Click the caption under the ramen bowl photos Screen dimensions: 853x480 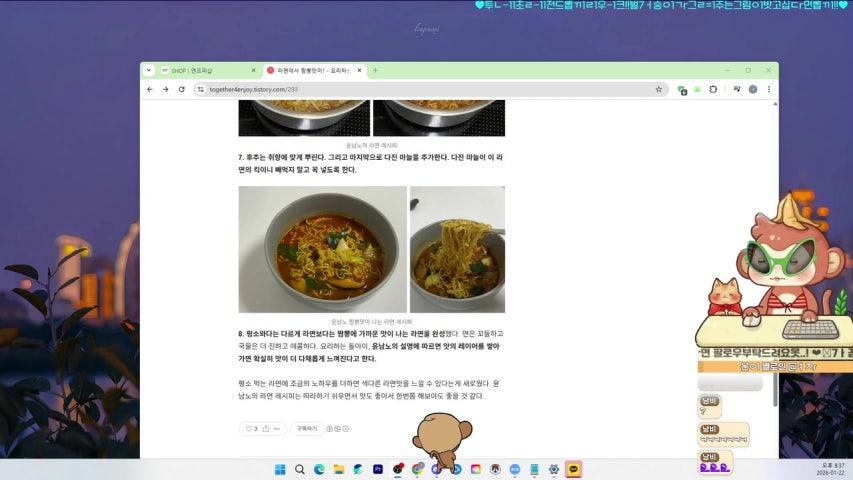(372, 322)
